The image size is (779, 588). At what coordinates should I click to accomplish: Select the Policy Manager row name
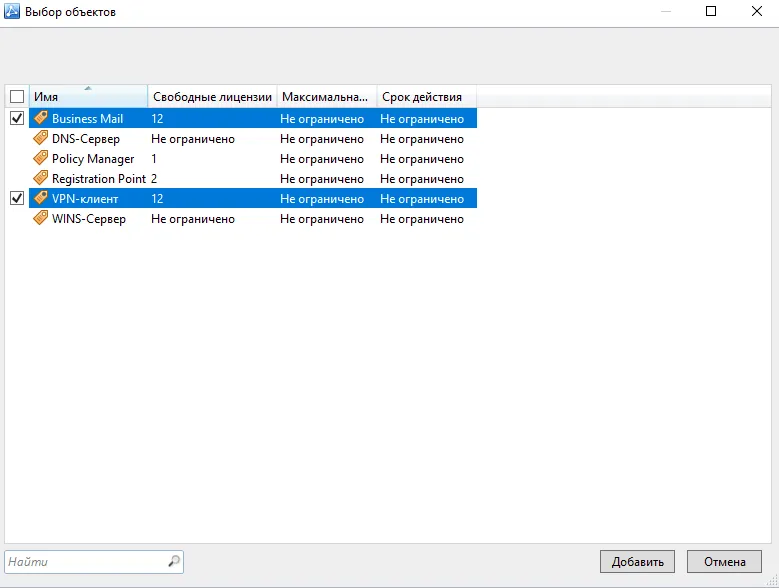tap(93, 159)
